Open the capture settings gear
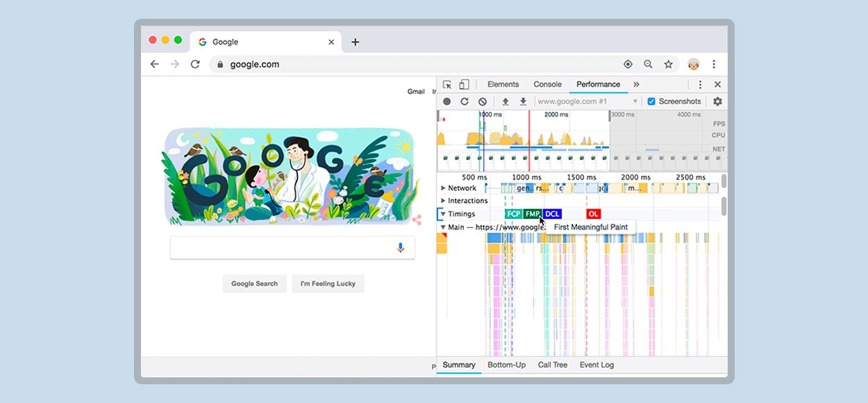 pyautogui.click(x=717, y=101)
